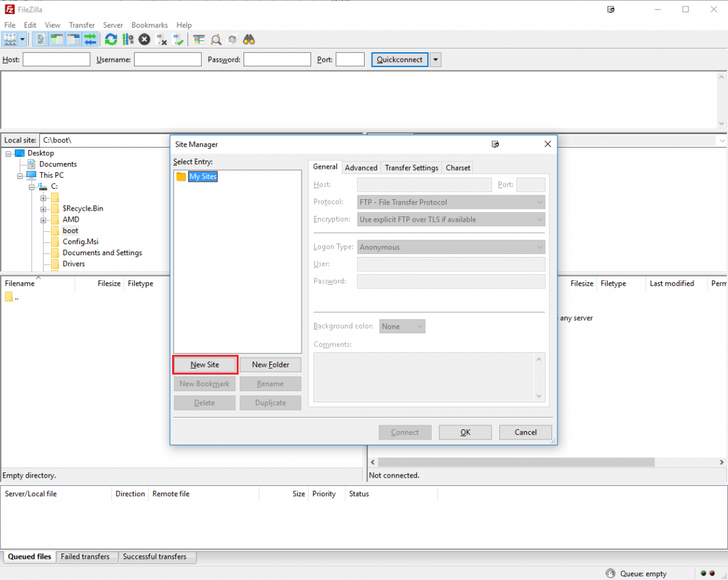728x580 pixels.
Task: Toggle the transfer queue display
Action: click(x=90, y=39)
